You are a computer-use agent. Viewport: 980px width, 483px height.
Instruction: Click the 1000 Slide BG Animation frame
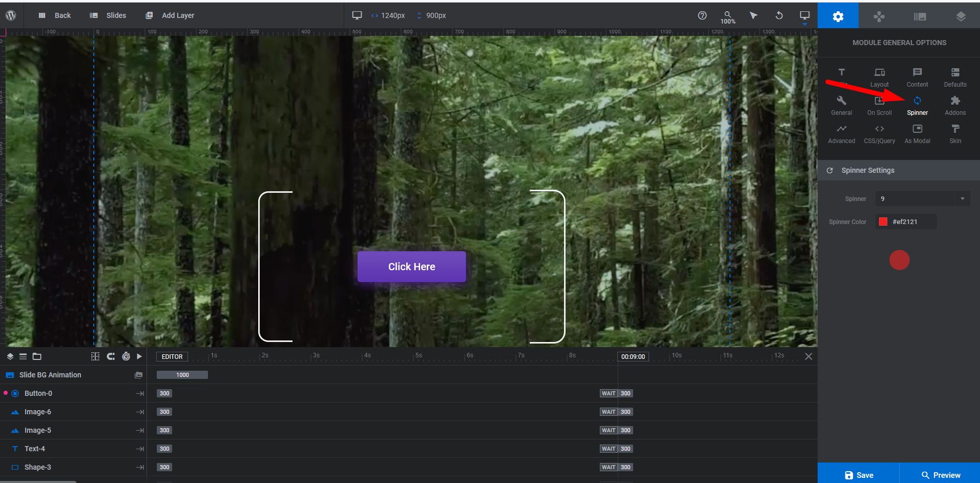coord(182,375)
